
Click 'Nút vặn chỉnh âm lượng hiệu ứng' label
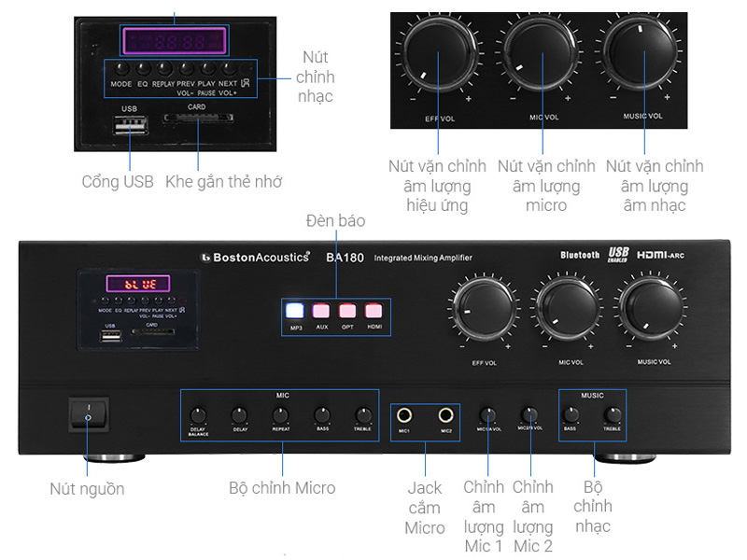click(437, 186)
